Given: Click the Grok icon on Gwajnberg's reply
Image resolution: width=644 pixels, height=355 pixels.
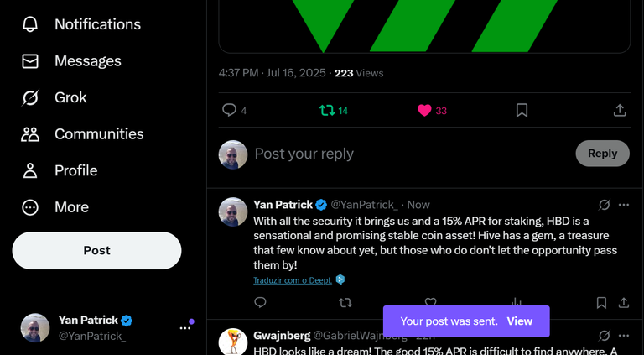Looking at the screenshot, I should (x=604, y=336).
